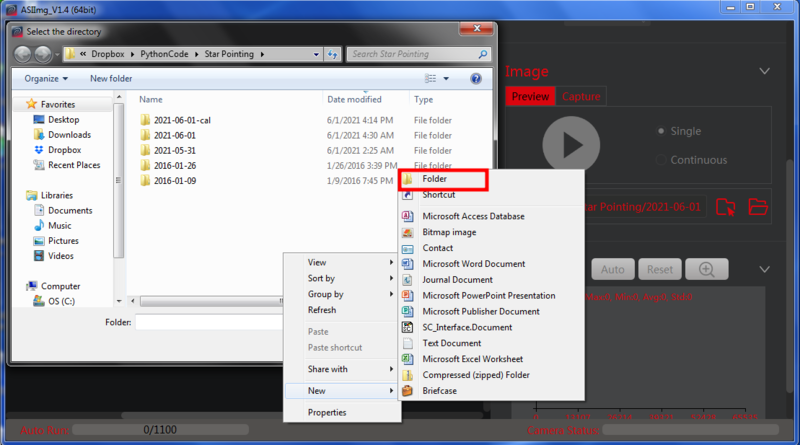Click the select-directory folder icon with cursor

point(725,207)
